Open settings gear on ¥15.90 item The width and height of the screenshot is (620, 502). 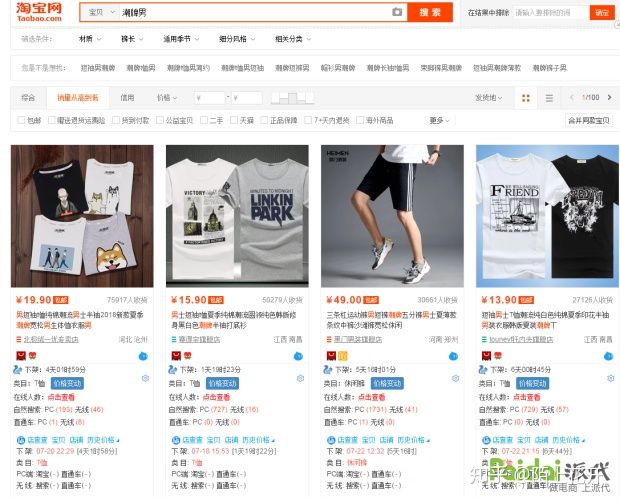coord(300,378)
